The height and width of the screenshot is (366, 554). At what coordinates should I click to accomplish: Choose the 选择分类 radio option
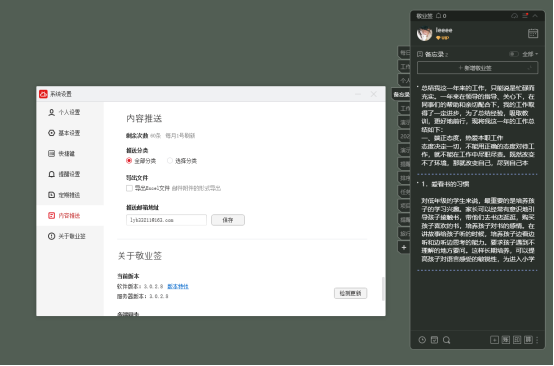[170, 161]
